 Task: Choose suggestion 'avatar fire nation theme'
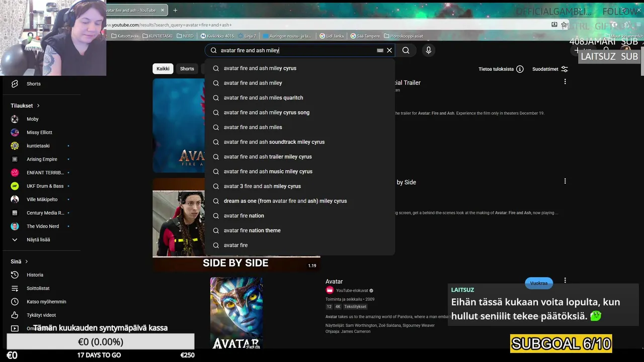pyautogui.click(x=300, y=230)
